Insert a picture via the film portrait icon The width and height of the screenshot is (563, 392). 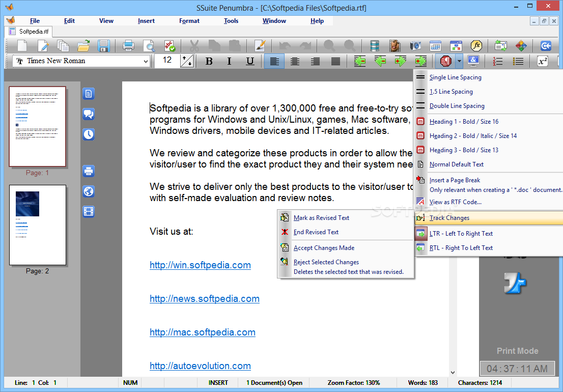(395, 46)
